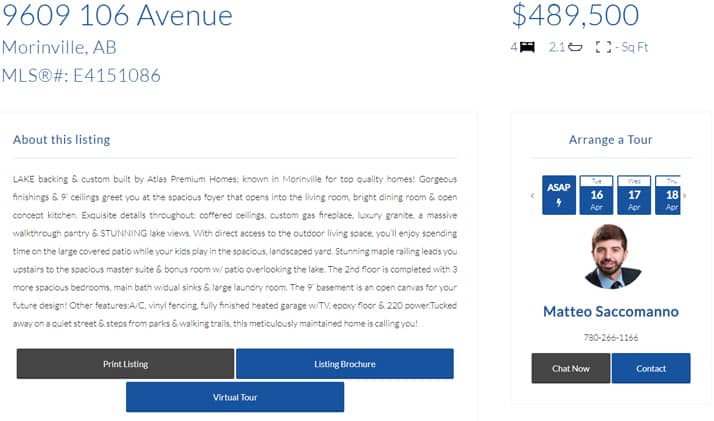This screenshot has width=714, height=421.
Task: Select the ASAP lightning tour tile
Action: [x=559, y=195]
